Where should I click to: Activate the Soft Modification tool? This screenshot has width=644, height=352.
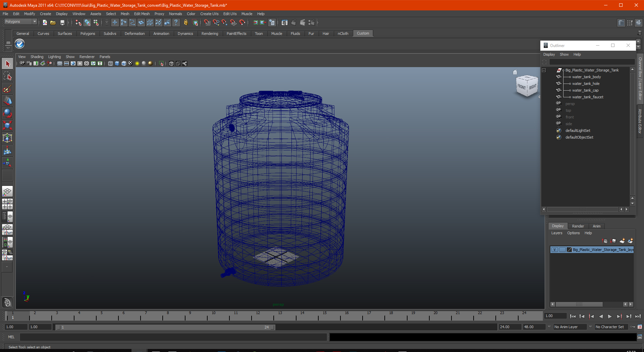point(7,151)
